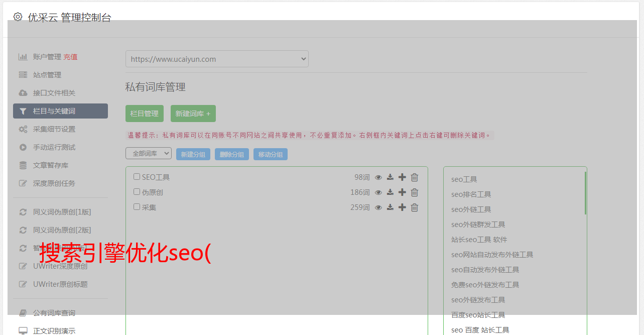644x335 pixels.
Task: Click the 新建分组 button
Action: pyautogui.click(x=193, y=154)
